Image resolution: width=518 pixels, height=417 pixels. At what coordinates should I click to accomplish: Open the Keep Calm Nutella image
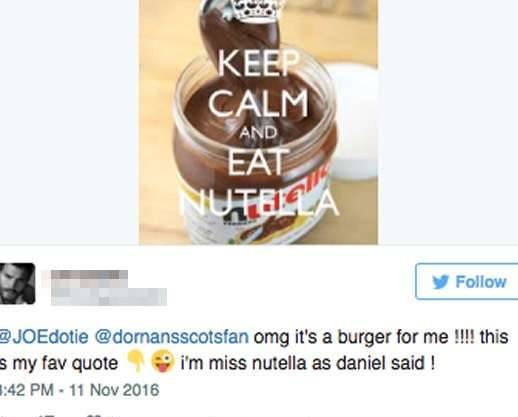(258, 122)
